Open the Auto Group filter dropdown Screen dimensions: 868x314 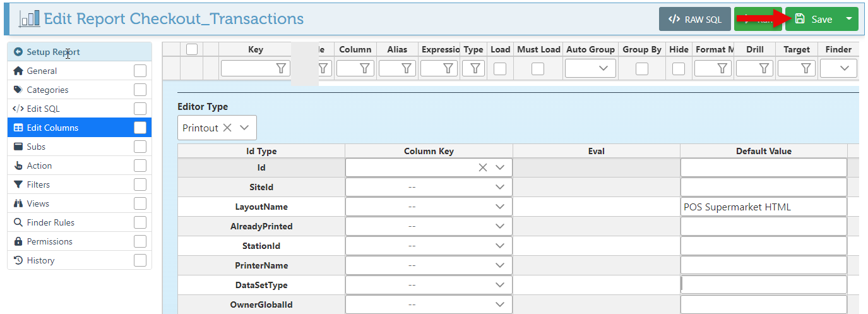click(590, 68)
